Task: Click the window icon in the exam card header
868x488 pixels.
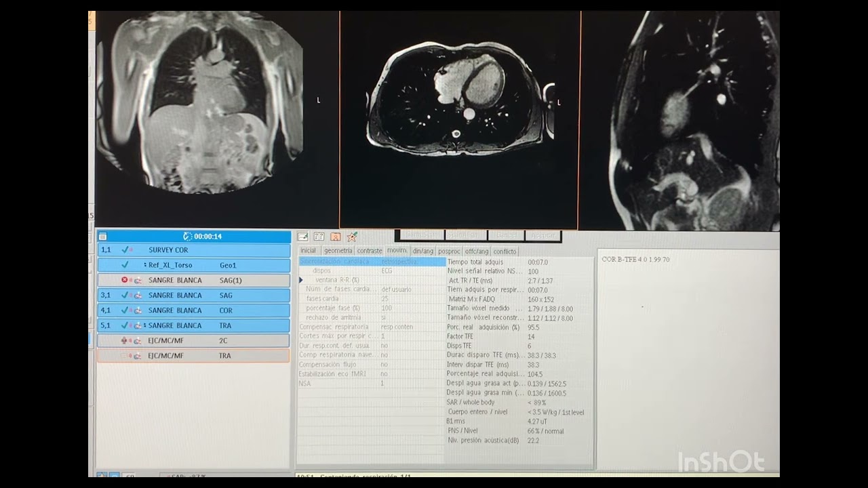Action: pyautogui.click(x=102, y=237)
